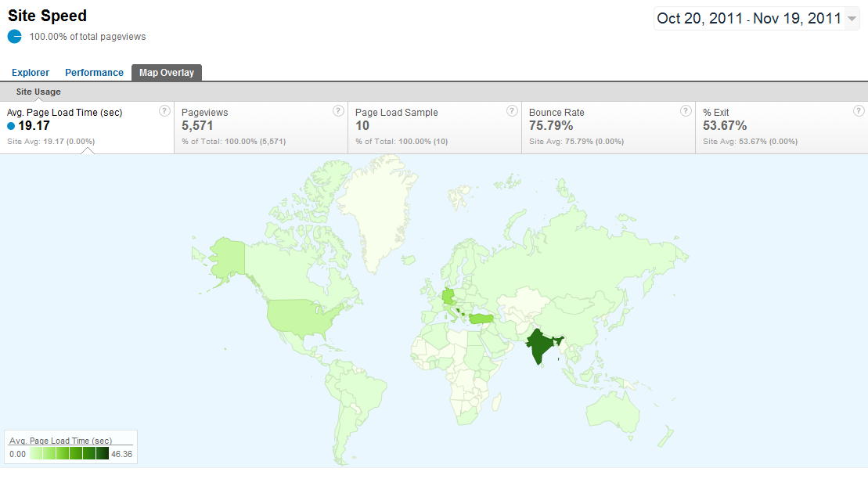Switch to the Performance tab
The width and height of the screenshot is (868, 479).
pyautogui.click(x=94, y=73)
